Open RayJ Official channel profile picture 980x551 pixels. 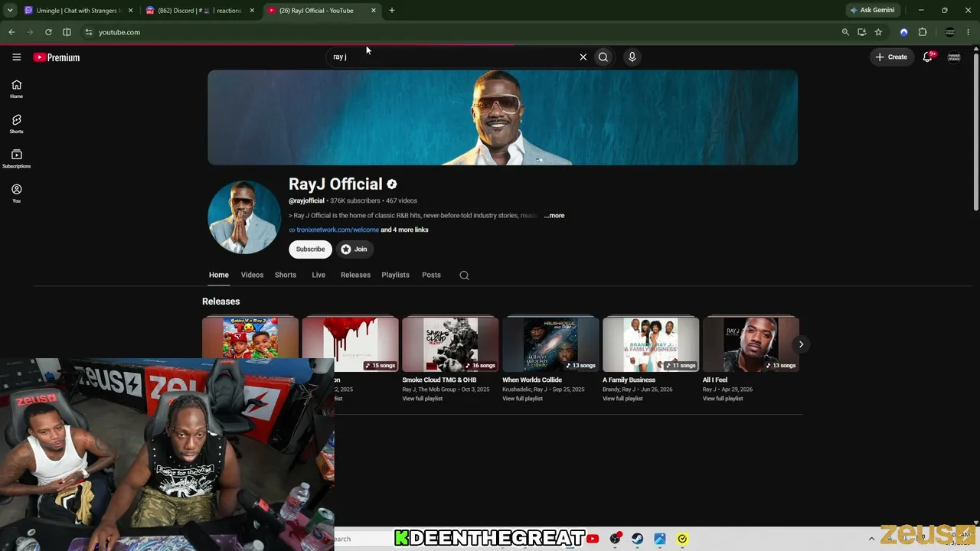pos(244,217)
